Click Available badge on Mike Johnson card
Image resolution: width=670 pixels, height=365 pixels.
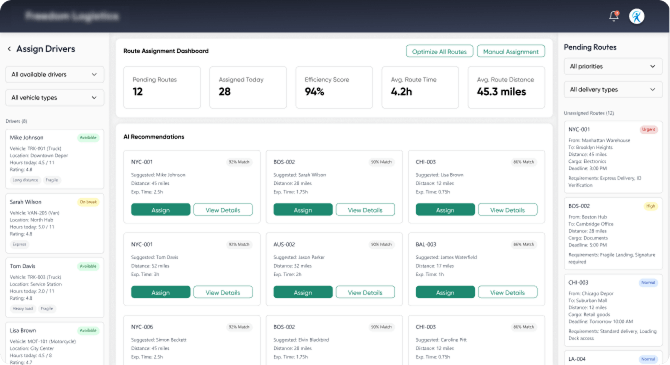pos(88,138)
